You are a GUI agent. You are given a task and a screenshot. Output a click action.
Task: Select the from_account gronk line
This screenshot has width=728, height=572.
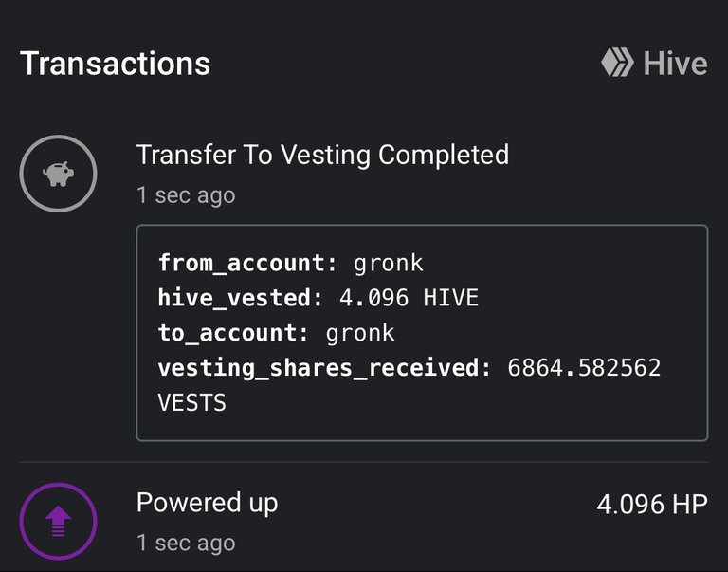click(291, 263)
